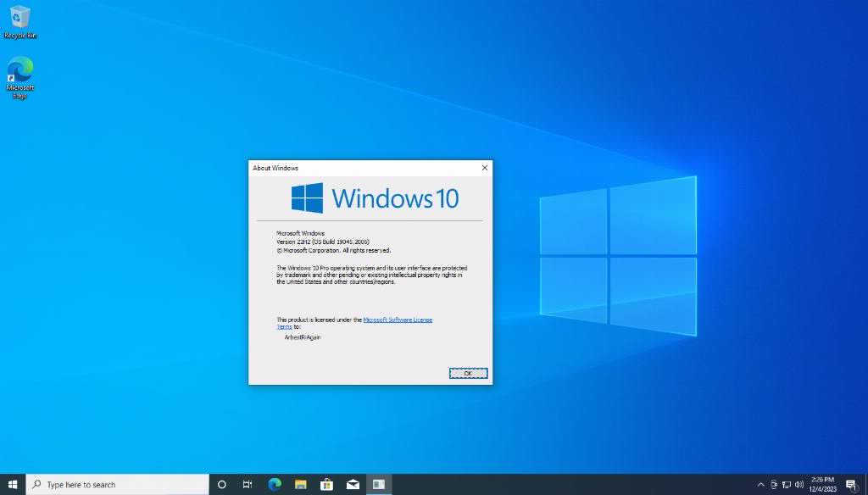Open File Explorer from the taskbar
Image resolution: width=868 pixels, height=495 pixels.
click(301, 485)
